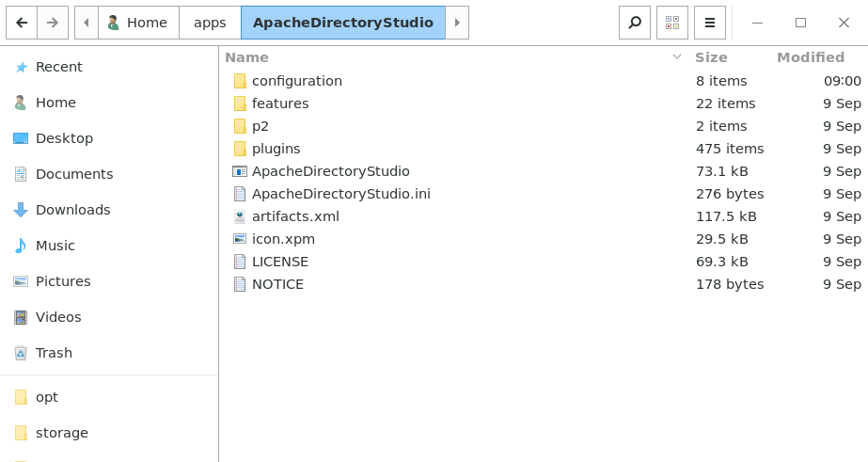The height and width of the screenshot is (462, 868).
Task: Open Trash in the sidebar
Action: tap(109, 353)
